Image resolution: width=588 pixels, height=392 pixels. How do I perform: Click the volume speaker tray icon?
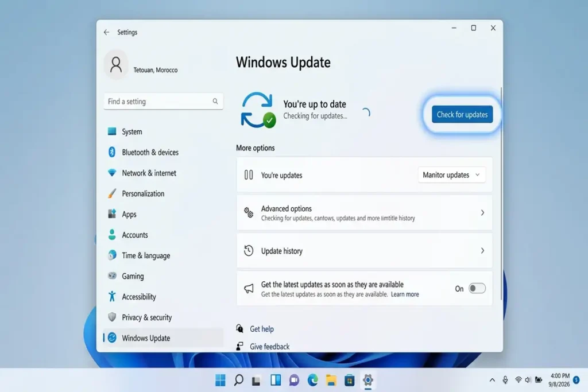[x=528, y=380]
